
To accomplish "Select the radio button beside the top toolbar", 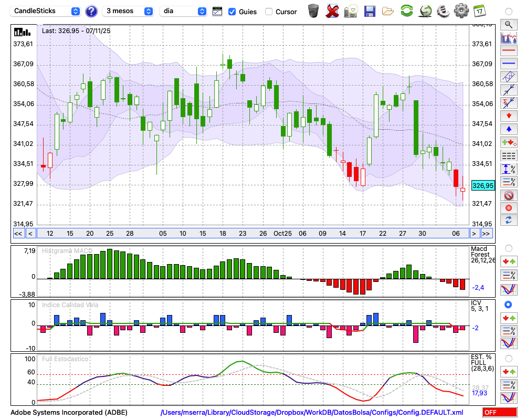I will 509,12.
